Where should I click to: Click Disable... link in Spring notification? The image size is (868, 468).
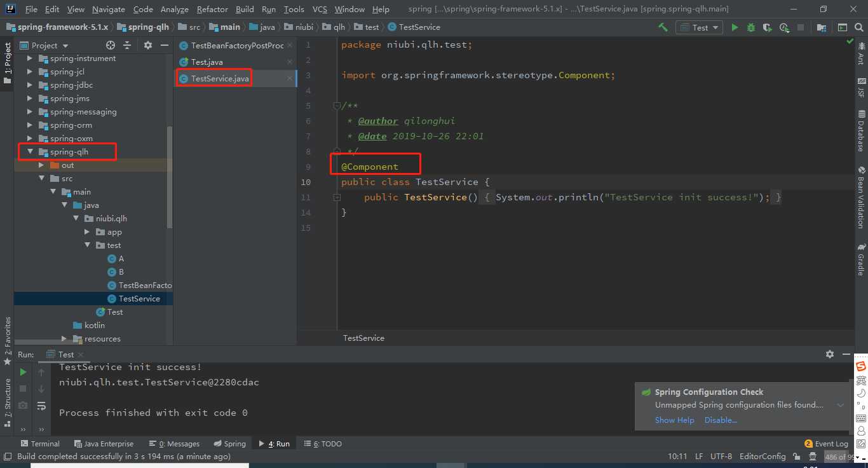[721, 420]
